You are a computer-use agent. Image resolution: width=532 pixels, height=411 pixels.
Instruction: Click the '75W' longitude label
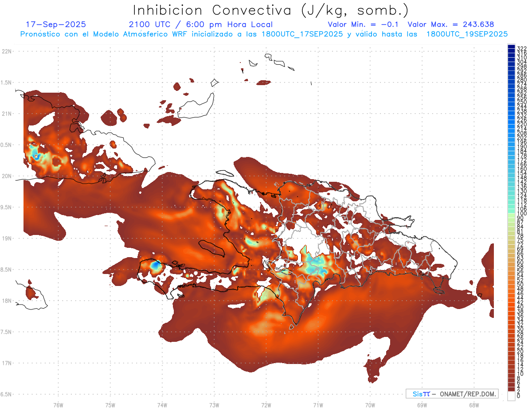pyautogui.click(x=110, y=405)
